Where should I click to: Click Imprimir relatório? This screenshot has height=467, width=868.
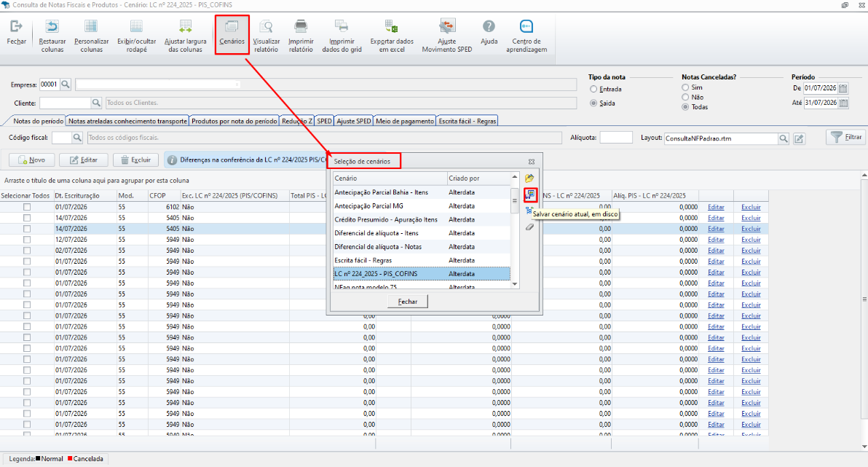click(x=301, y=36)
